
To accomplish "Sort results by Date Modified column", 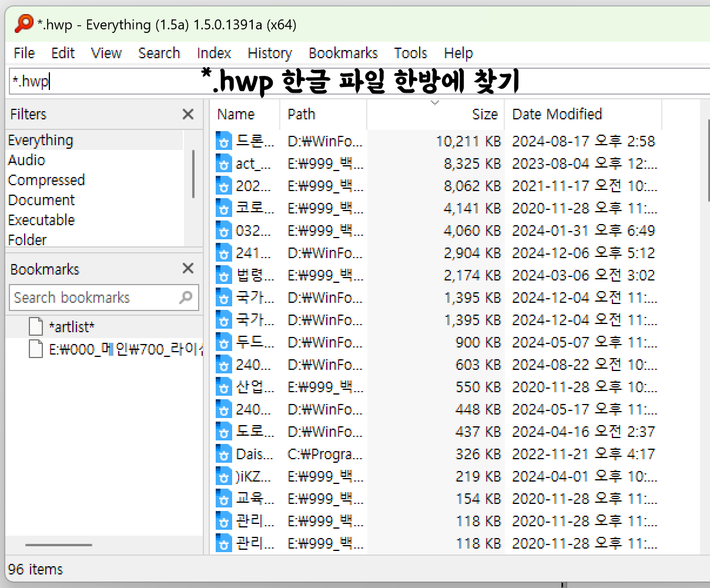I will click(x=584, y=114).
